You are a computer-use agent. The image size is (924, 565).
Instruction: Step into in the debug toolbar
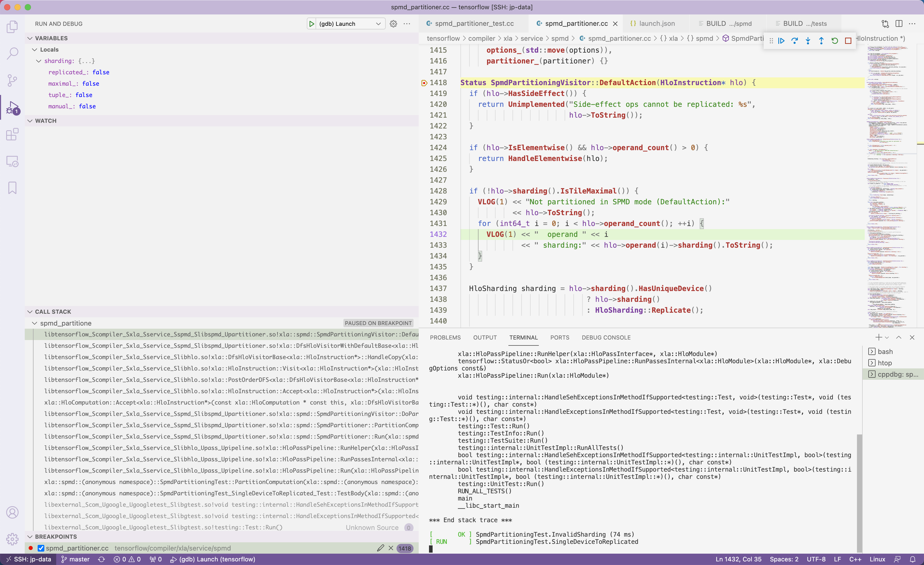tap(808, 41)
